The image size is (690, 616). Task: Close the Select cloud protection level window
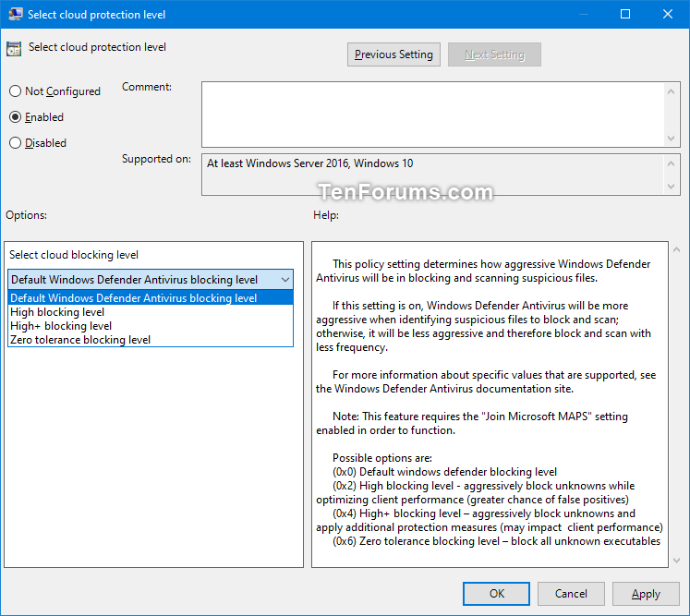pos(668,14)
